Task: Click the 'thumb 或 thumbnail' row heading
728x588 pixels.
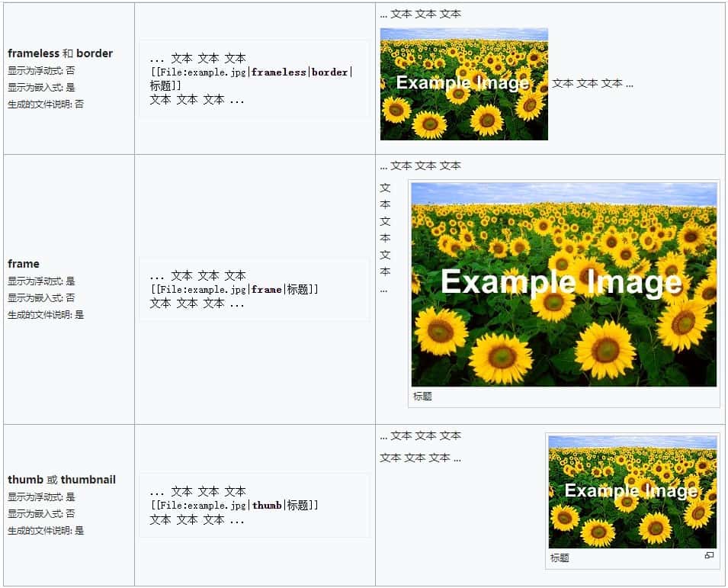Action: tap(62, 480)
